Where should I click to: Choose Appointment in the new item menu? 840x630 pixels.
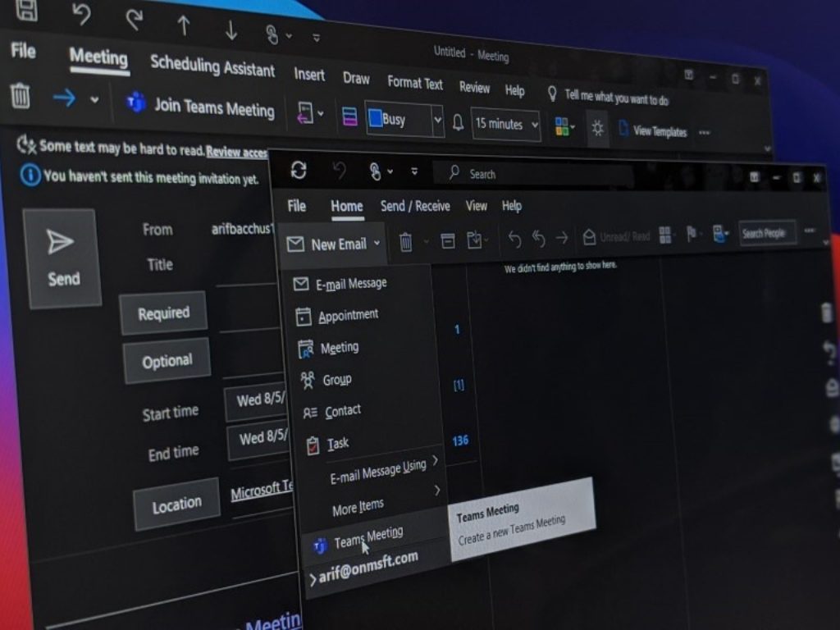tap(348, 316)
